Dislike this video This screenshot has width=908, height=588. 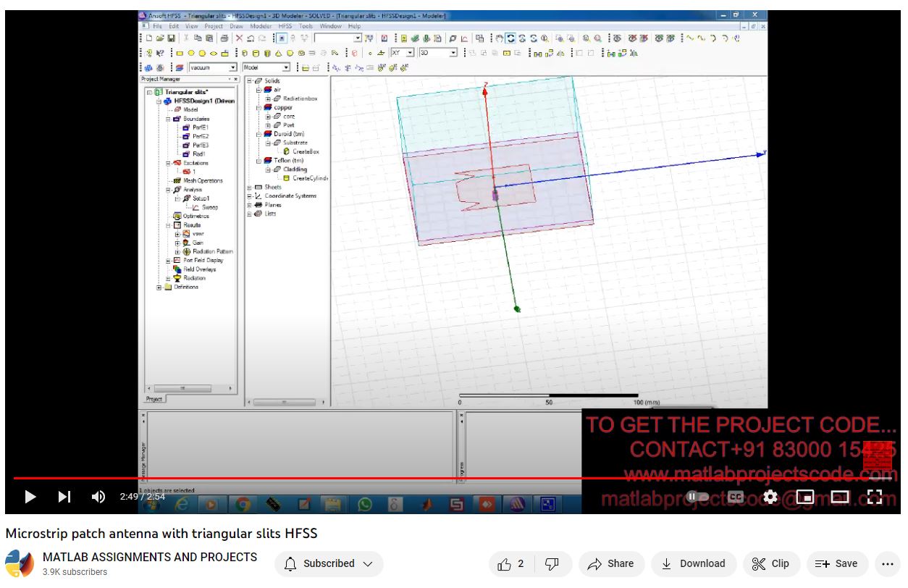point(552,563)
